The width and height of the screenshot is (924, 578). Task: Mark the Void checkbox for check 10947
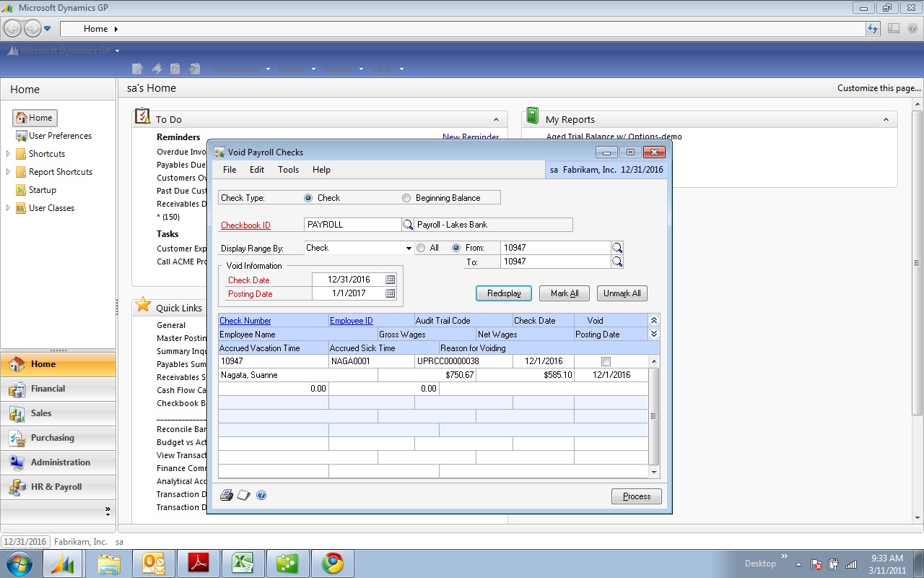pyautogui.click(x=606, y=361)
